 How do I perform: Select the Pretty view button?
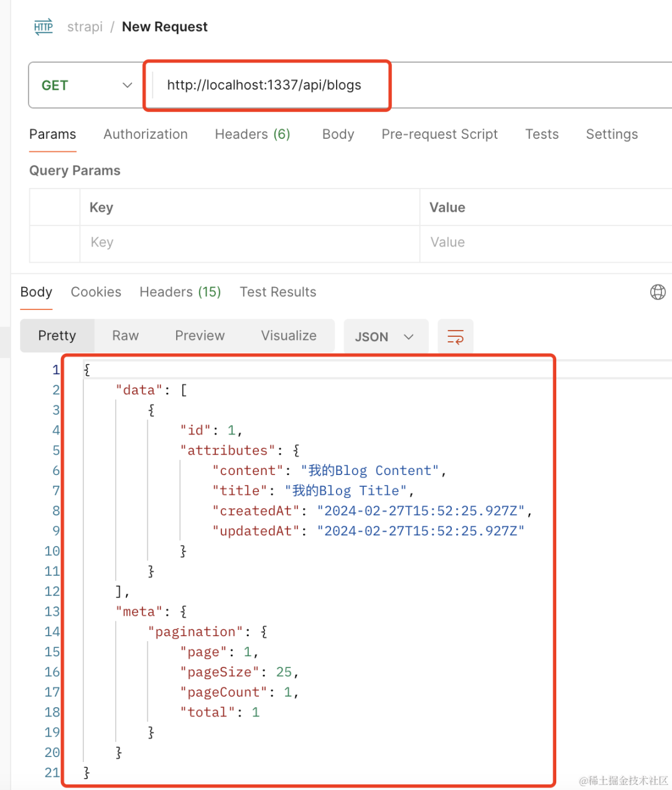point(57,336)
